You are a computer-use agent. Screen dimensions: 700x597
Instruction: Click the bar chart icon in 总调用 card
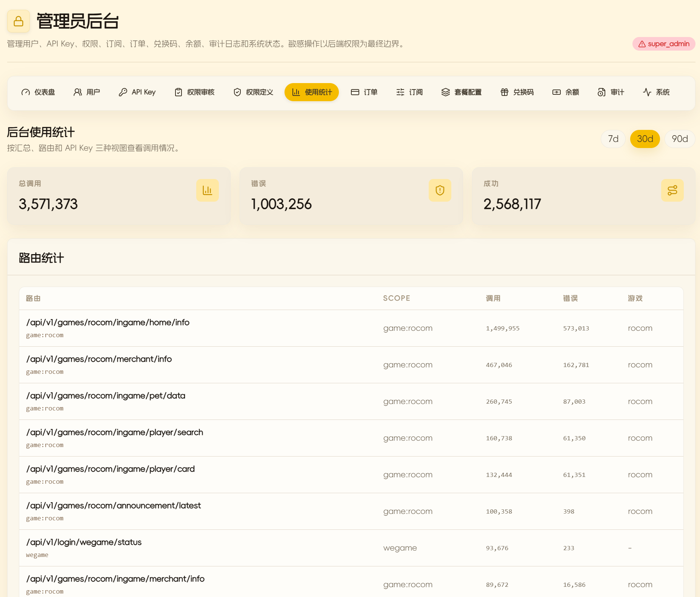click(x=208, y=190)
